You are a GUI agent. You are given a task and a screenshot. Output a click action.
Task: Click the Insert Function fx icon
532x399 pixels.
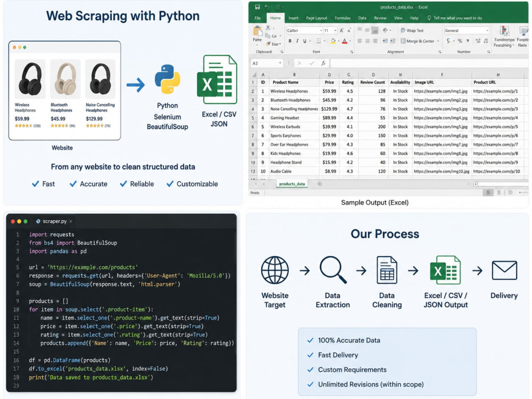pos(323,63)
